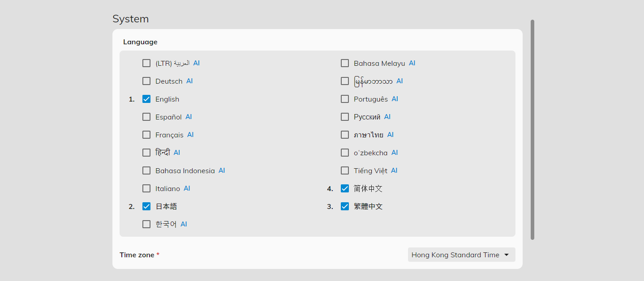Viewport: 644px width, 281px height.
Task: Disable the 日本語 language
Action: (146, 206)
